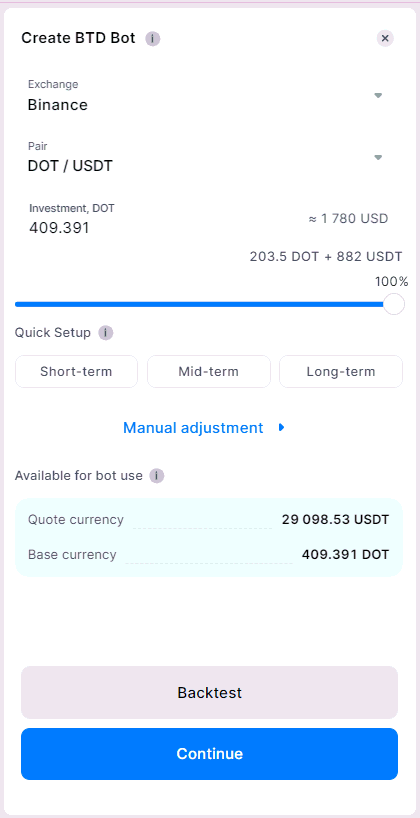The width and height of the screenshot is (420, 818).
Task: Click the Base currency balance row
Action: click(x=209, y=555)
